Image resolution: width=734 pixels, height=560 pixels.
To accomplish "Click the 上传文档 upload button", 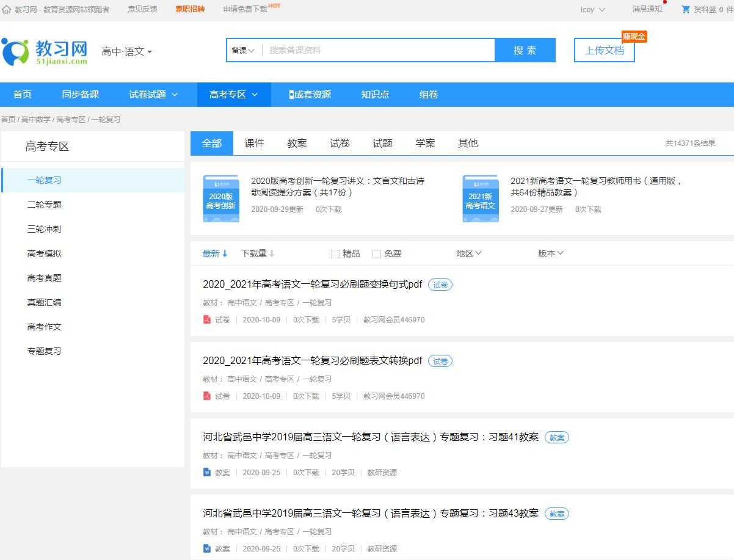I will point(604,51).
